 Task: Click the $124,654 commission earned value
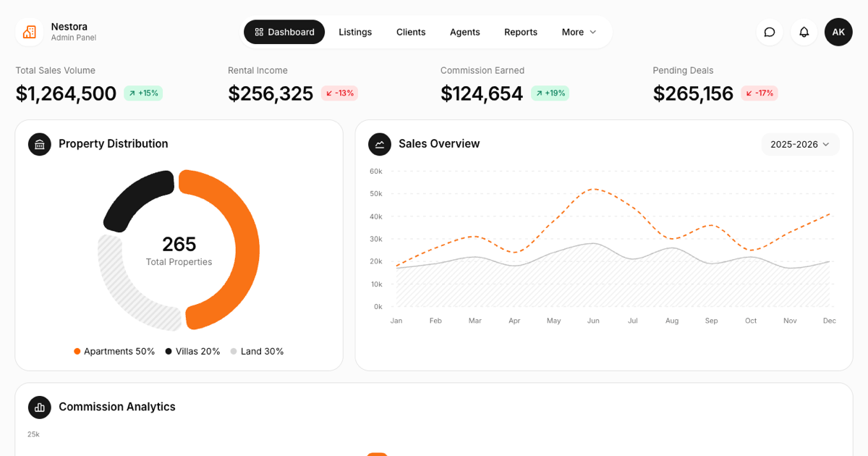[x=482, y=93]
